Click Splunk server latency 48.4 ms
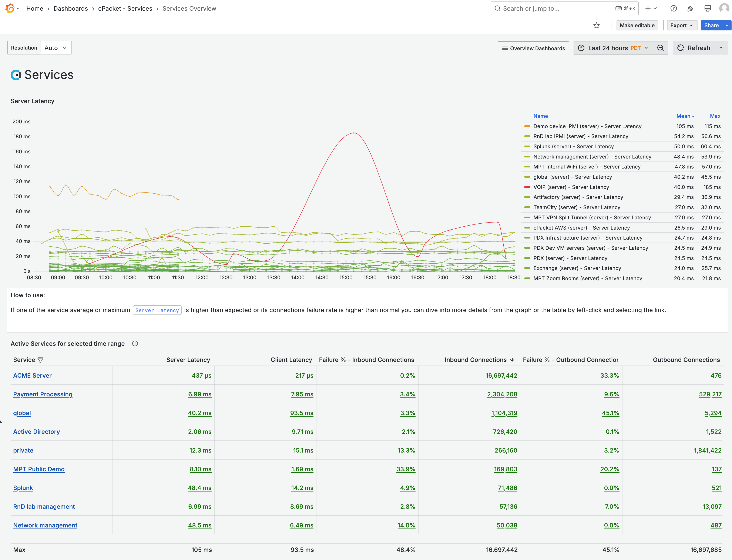 point(199,488)
